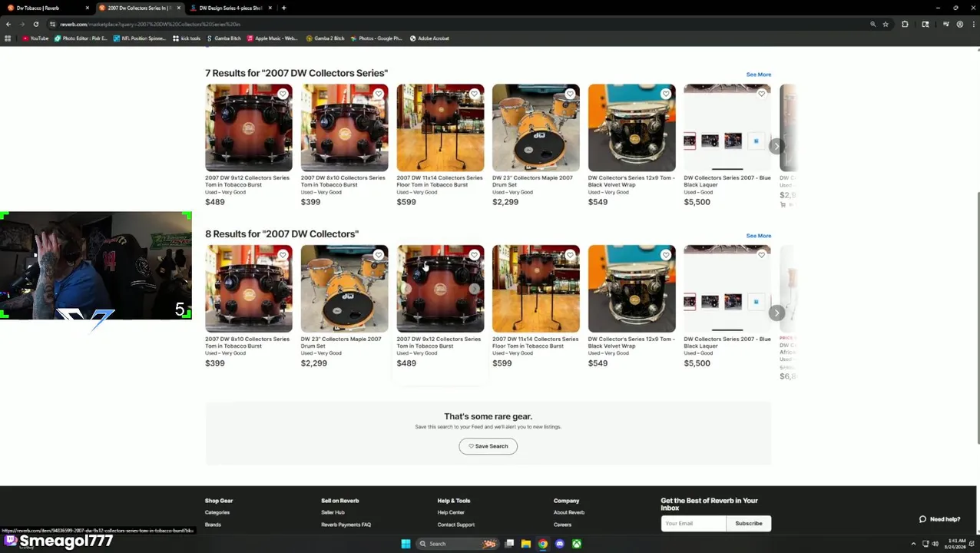Favorite the $599 floor tom in the Collectors Series row
980x553 pixels.
tap(474, 94)
